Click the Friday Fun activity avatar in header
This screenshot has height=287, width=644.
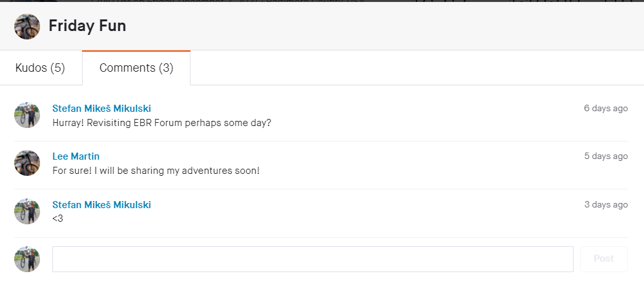click(27, 27)
